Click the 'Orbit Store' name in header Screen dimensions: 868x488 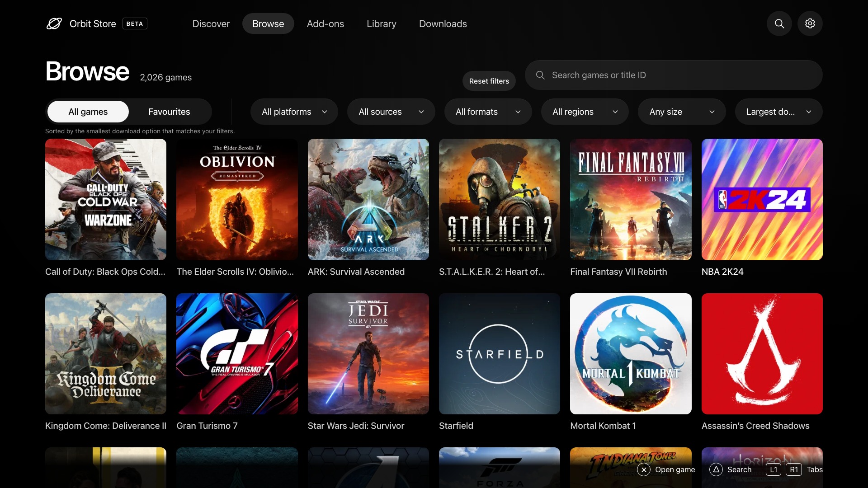pos(93,23)
